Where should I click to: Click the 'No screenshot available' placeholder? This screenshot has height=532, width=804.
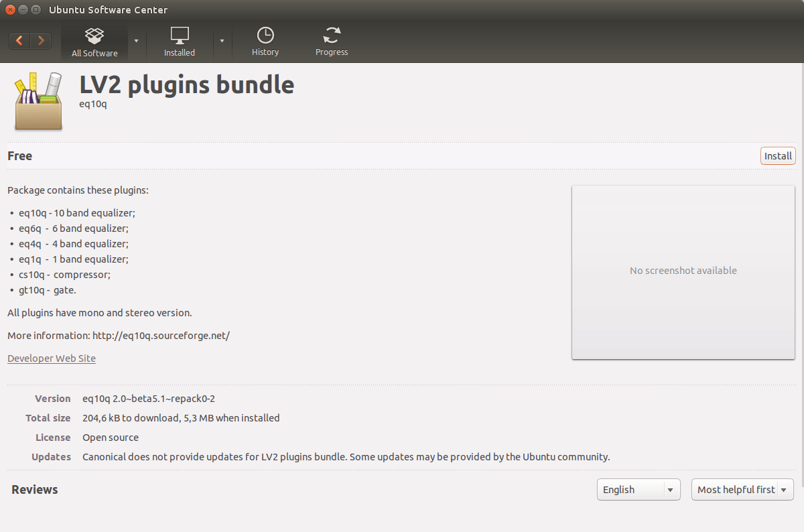click(x=683, y=271)
